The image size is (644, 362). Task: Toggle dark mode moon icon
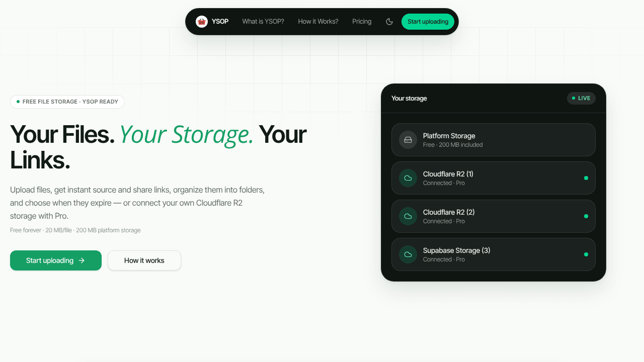(x=389, y=22)
